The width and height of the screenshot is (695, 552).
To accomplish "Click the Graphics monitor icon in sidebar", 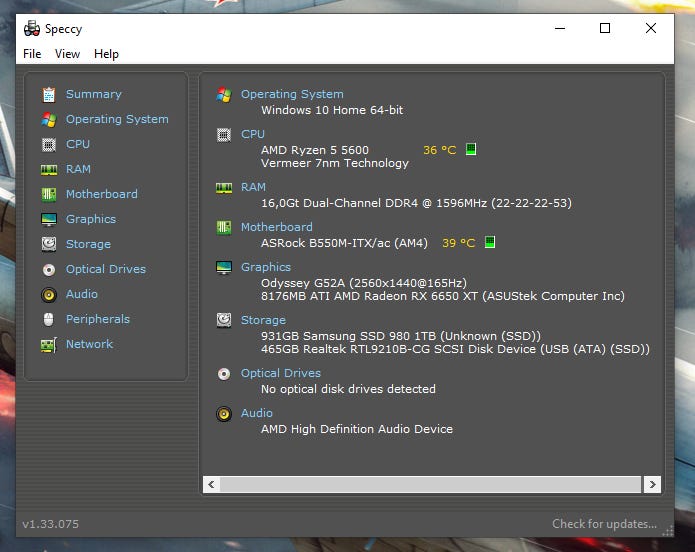I will point(49,219).
